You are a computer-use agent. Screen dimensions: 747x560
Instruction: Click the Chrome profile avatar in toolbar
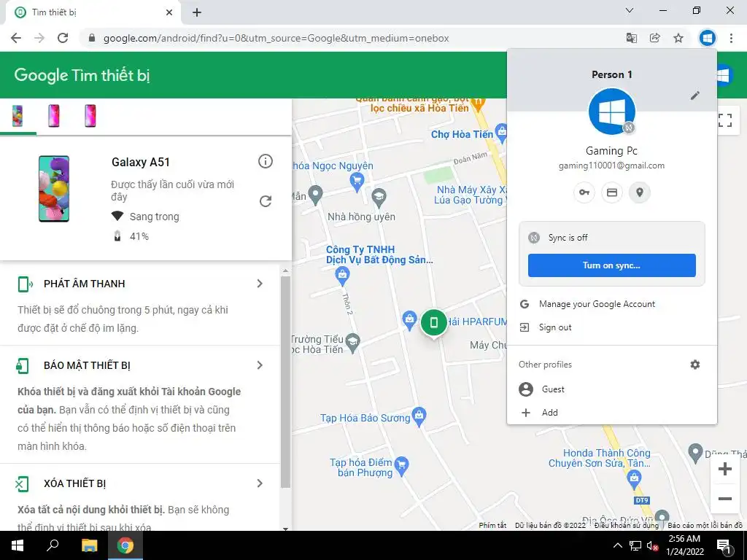point(708,38)
